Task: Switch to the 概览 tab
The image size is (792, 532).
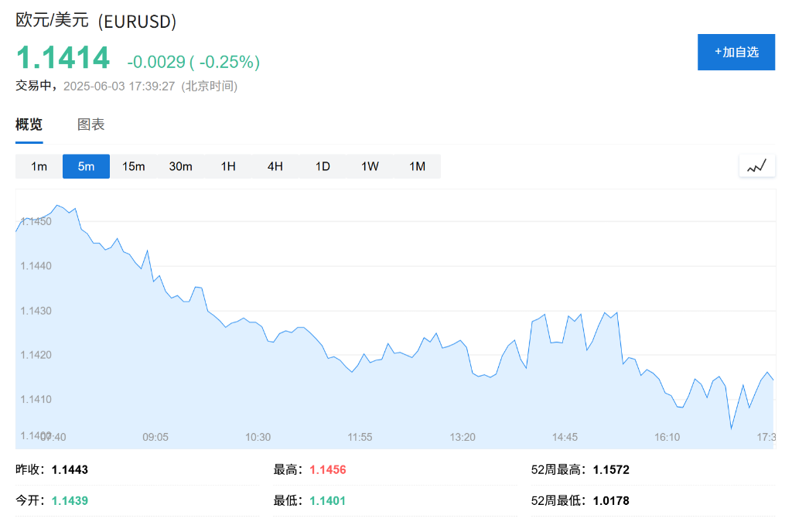Action: pyautogui.click(x=29, y=125)
